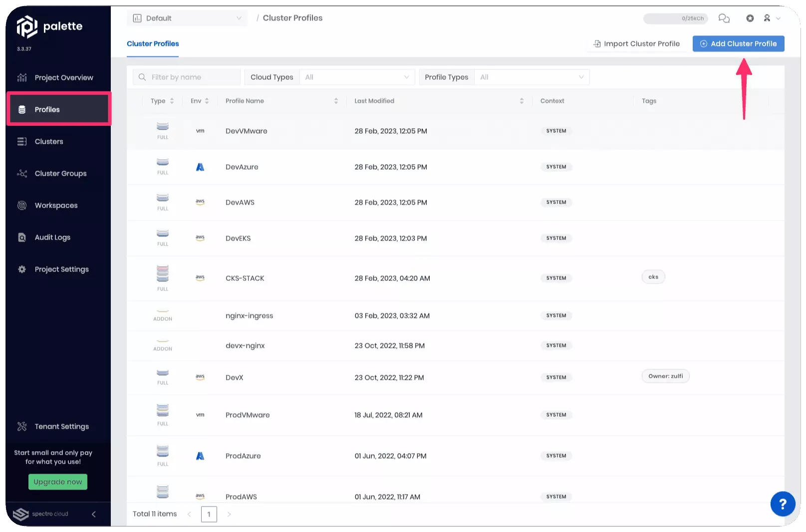Open the user account menu icon

pos(767,18)
